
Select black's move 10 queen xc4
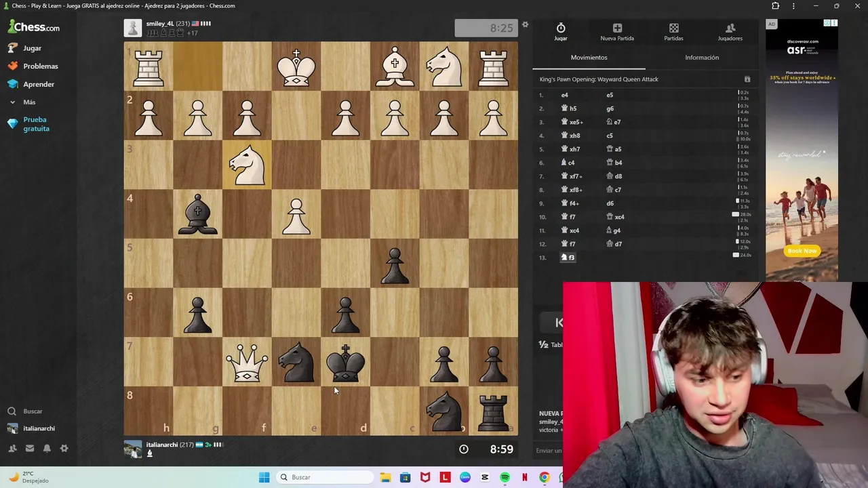[x=615, y=217]
